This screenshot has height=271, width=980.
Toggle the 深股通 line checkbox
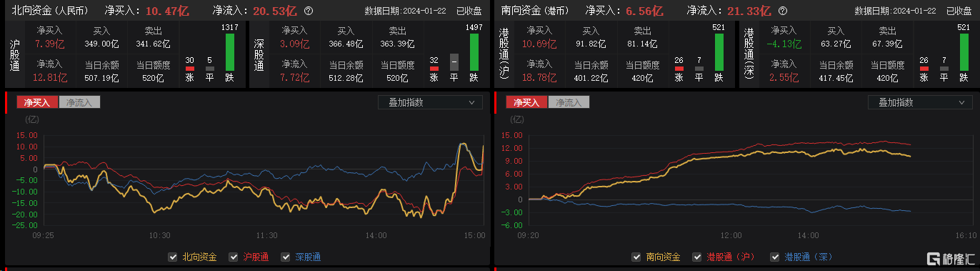[286, 257]
